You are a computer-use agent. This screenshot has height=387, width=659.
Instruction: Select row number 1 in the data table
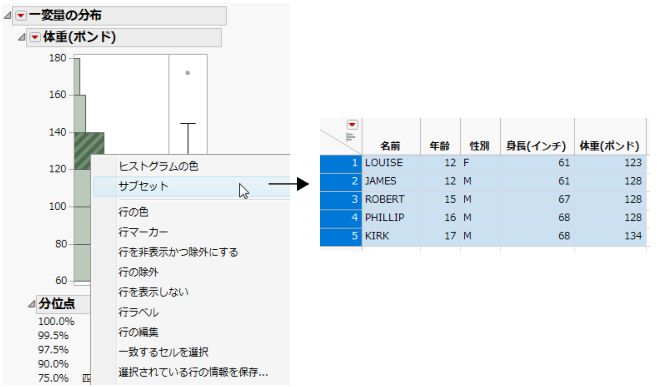[341, 163]
